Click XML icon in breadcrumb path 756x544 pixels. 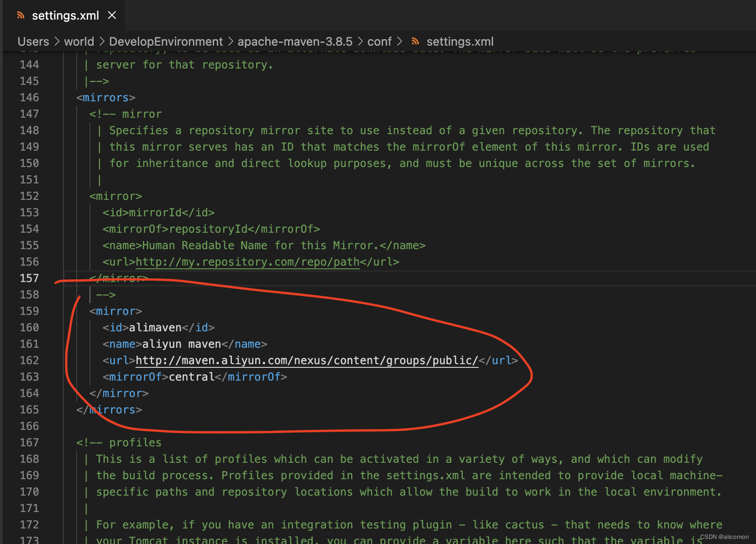coord(415,42)
